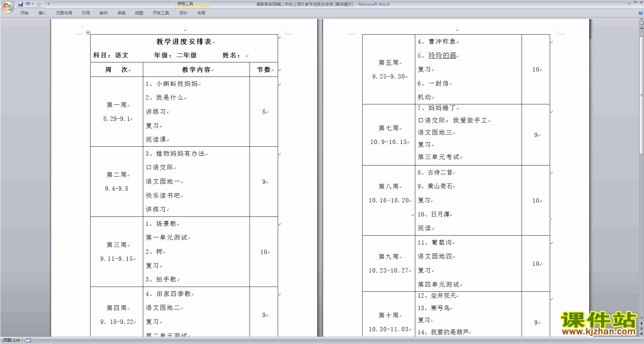
Task: Click 第三单元考试 line
Action: (x=438, y=157)
